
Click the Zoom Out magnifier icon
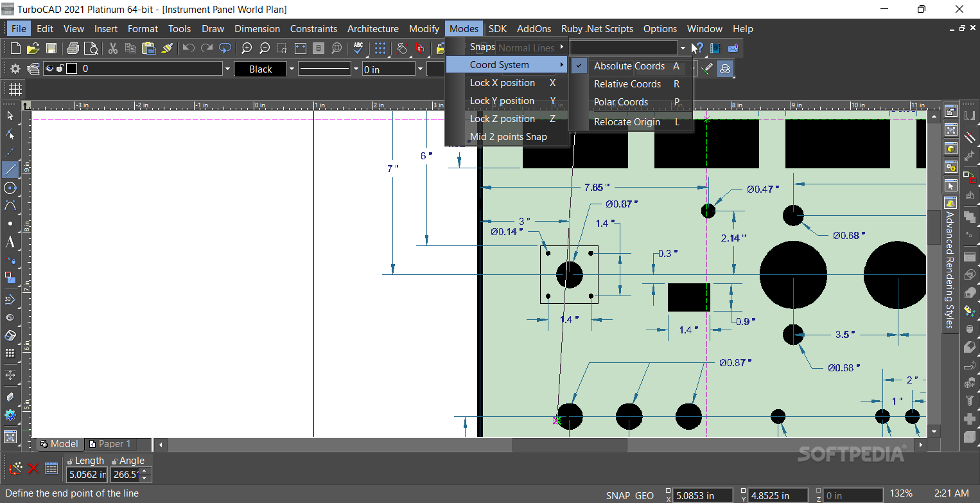click(265, 48)
